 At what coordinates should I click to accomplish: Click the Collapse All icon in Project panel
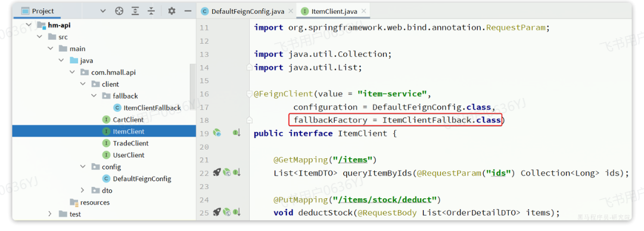click(x=151, y=11)
